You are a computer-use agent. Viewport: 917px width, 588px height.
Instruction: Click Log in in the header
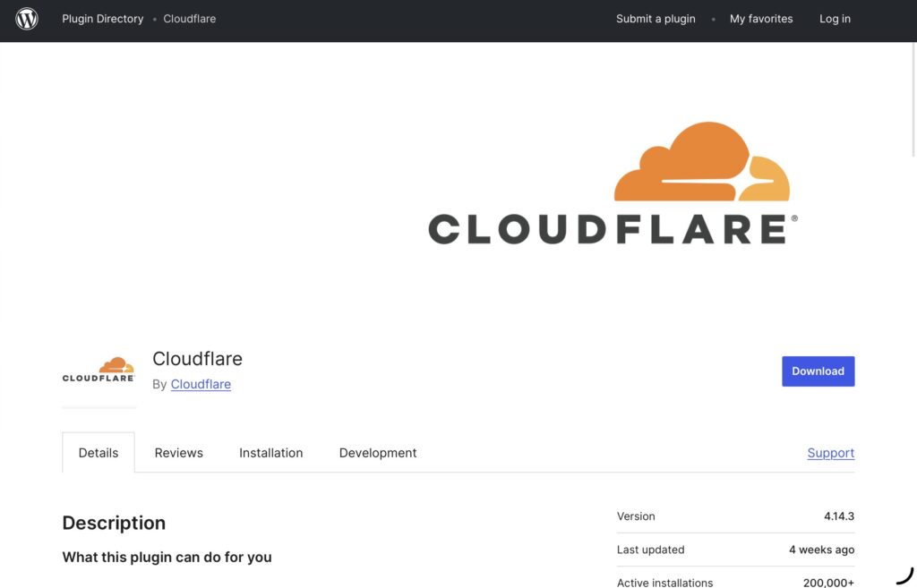coord(835,19)
